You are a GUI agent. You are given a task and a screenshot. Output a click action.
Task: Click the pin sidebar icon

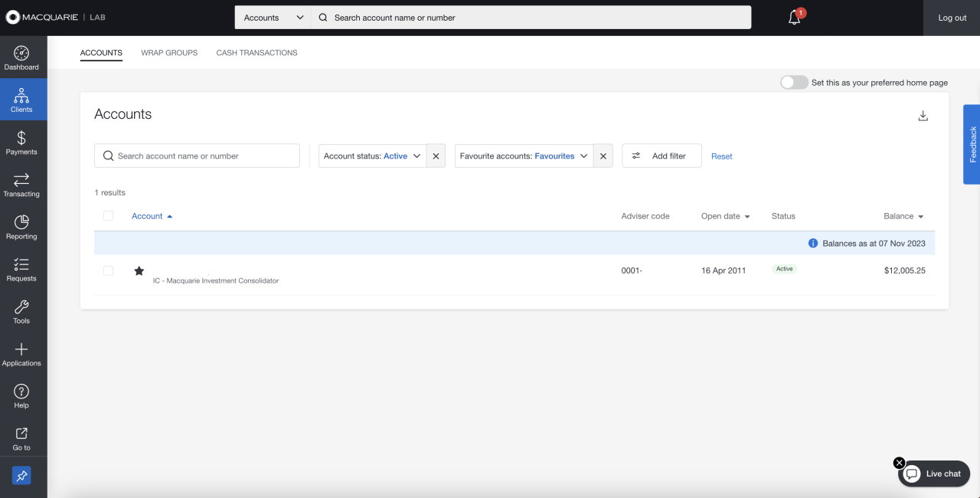tap(21, 477)
